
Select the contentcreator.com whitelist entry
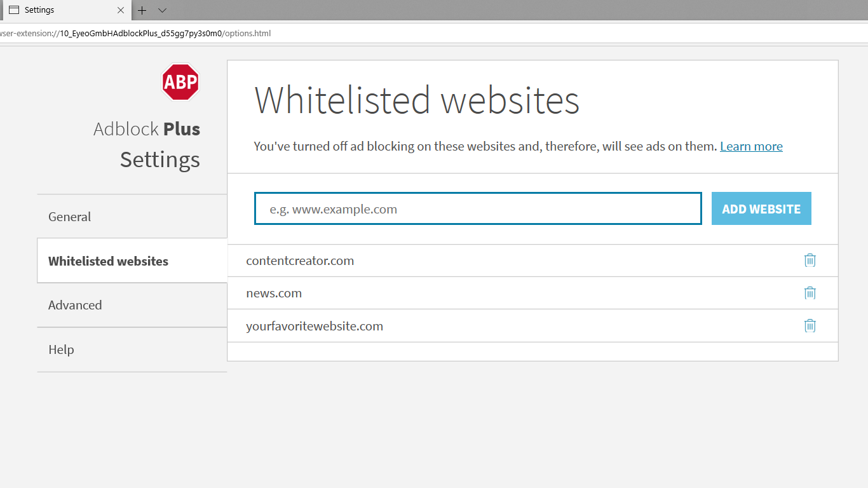tap(300, 261)
